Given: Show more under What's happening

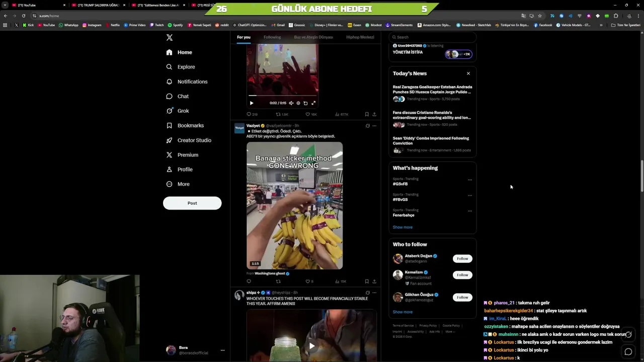Looking at the screenshot, I should tap(403, 227).
